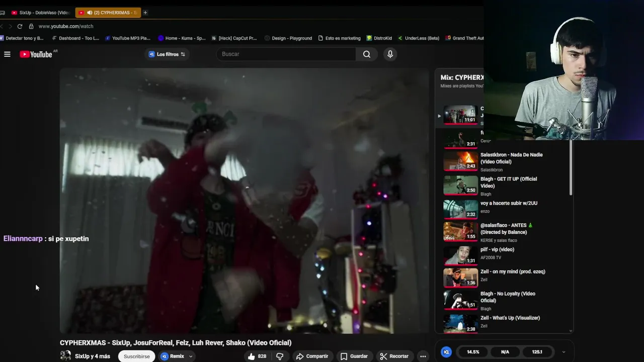Open Blagh - No Loyalty video

tap(508, 297)
